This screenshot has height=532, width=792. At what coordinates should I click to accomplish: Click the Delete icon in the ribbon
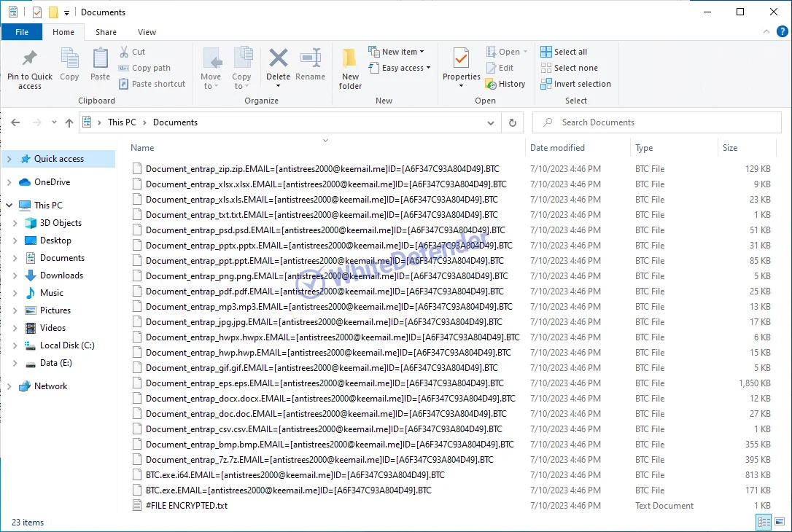[x=278, y=60]
